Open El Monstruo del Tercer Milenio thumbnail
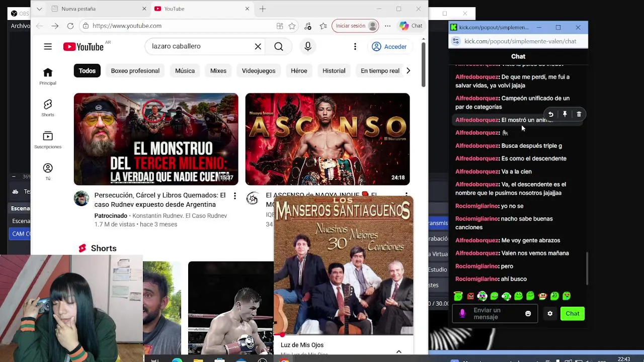The width and height of the screenshot is (644, 362). 156,139
